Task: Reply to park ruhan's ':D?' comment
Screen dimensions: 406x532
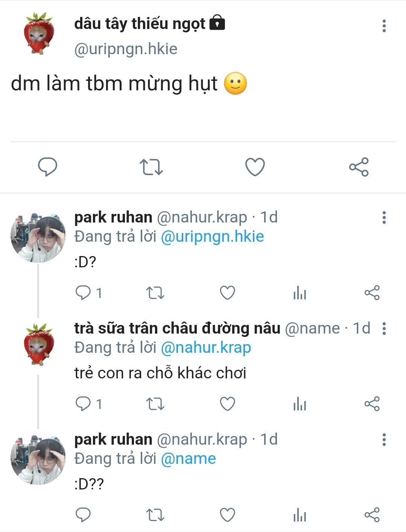Action: pos(83,293)
